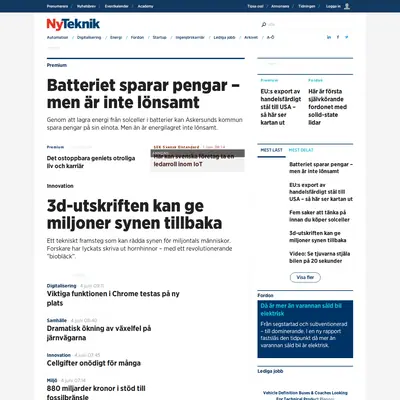The height and width of the screenshot is (400, 400).
Task: Open Fem saker att tänka på innan du köper solceller
Action: [319, 216]
